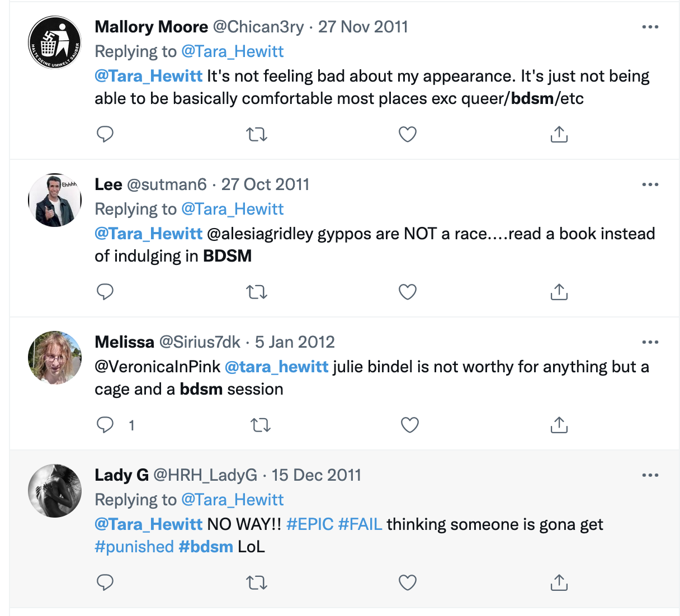Reply to Melissa's tweet with 1 reply
This screenshot has width=680, height=616.
[x=105, y=425]
